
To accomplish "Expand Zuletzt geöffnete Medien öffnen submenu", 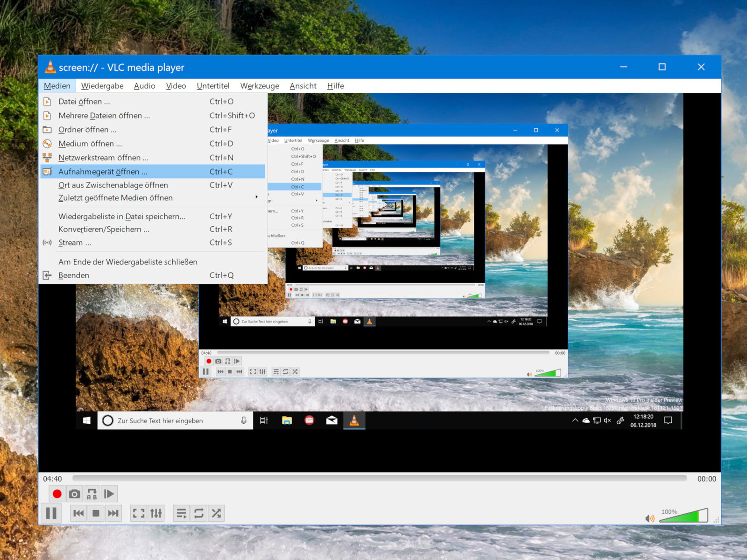I will click(153, 197).
